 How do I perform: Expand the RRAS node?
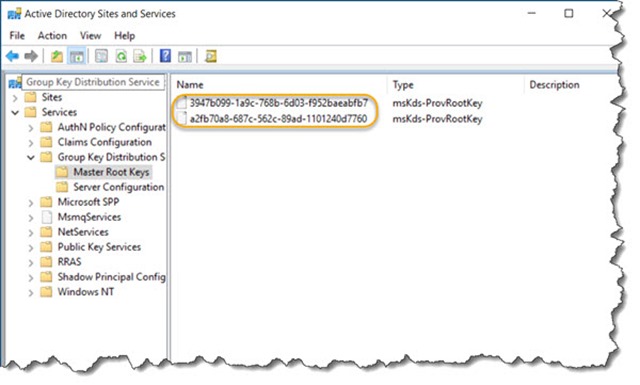(x=31, y=263)
